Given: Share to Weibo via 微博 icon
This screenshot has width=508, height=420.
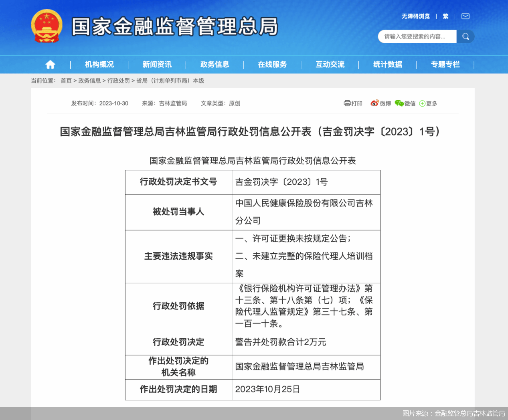Looking at the screenshot, I should pyautogui.click(x=380, y=103).
